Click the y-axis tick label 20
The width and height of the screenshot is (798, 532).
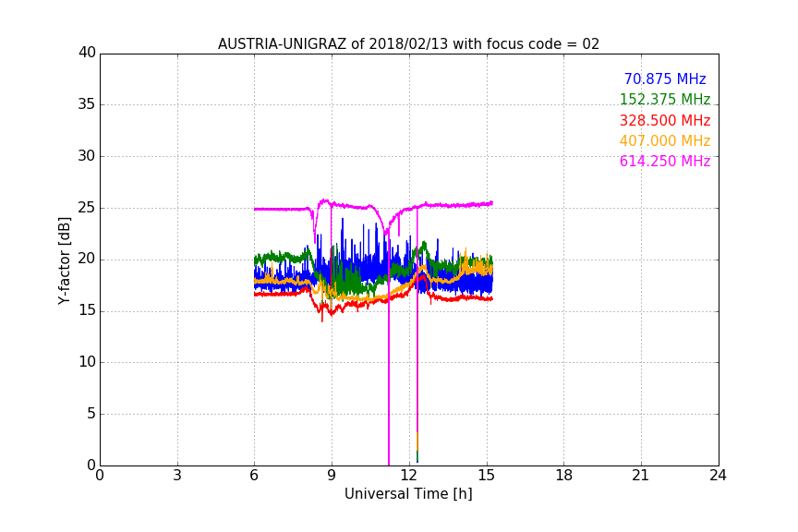tap(87, 260)
